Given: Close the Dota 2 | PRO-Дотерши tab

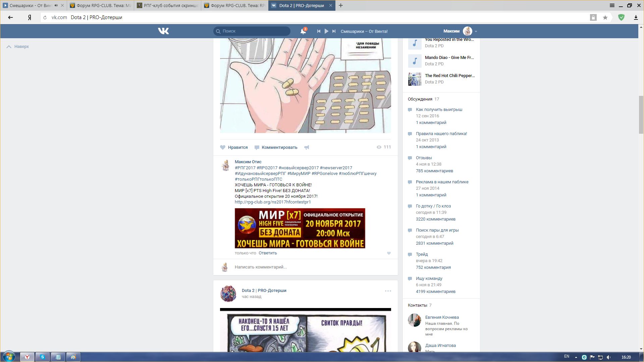Looking at the screenshot, I should [x=331, y=5].
